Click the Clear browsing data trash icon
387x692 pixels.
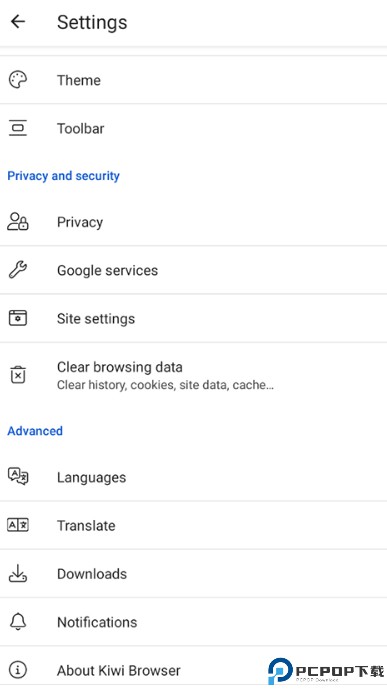point(18,375)
